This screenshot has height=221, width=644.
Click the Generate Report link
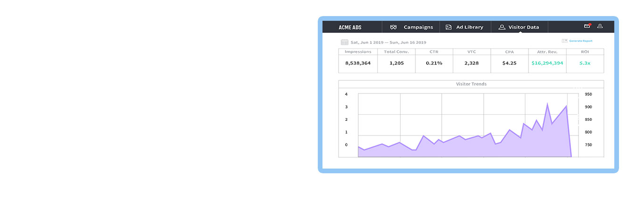click(x=581, y=41)
